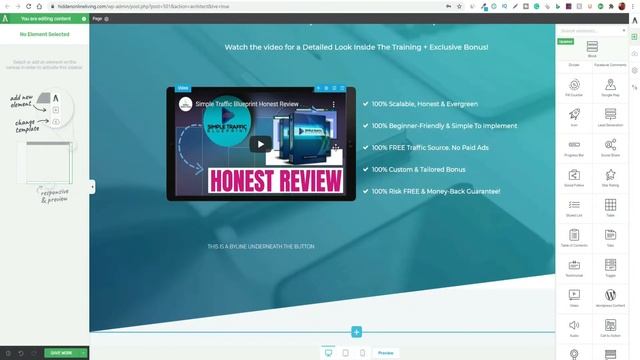Select the byline underneath the button text

(x=261, y=246)
